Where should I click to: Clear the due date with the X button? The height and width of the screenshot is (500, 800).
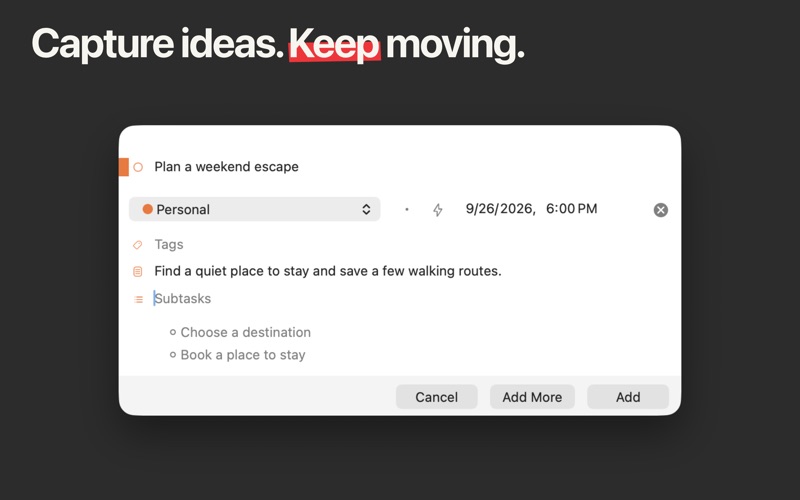pos(661,210)
